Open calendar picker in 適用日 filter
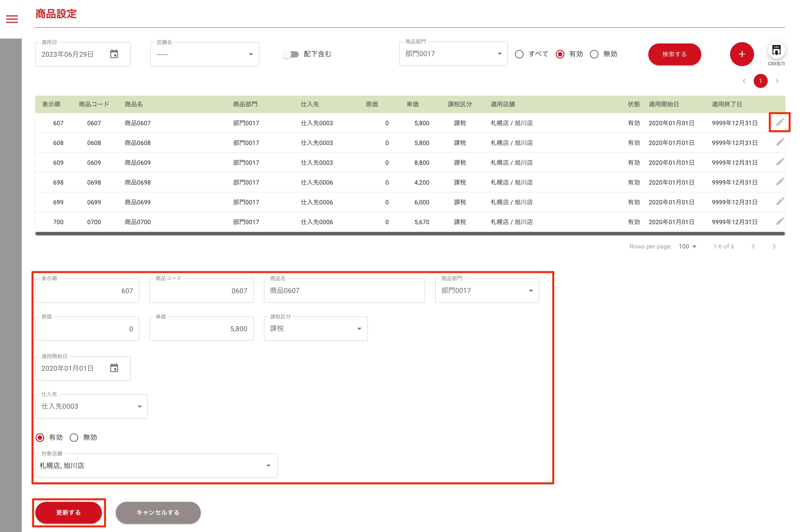Image resolution: width=805 pixels, height=532 pixels. click(x=114, y=54)
